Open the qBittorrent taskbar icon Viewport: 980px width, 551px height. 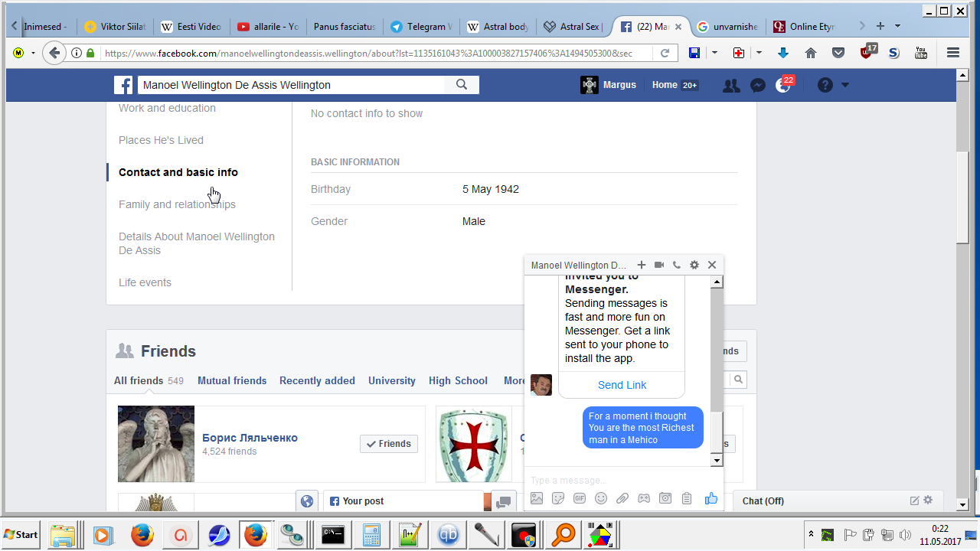[449, 534]
